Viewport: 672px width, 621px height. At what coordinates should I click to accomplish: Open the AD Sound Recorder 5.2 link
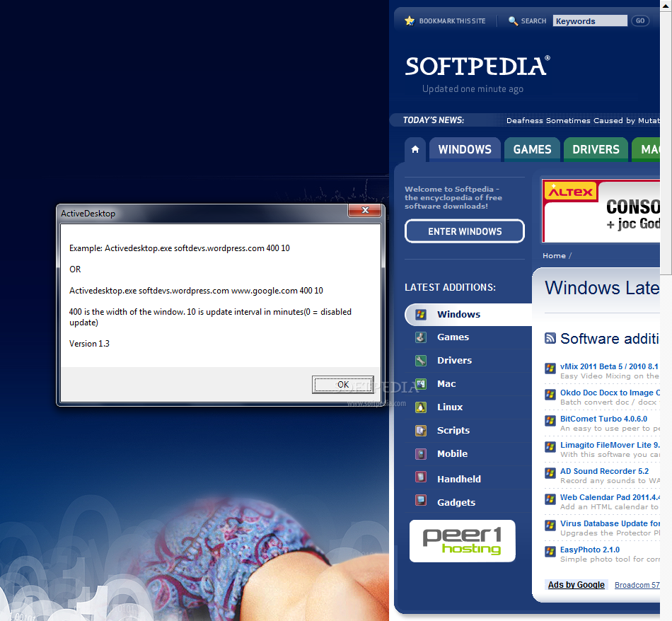[x=604, y=471]
